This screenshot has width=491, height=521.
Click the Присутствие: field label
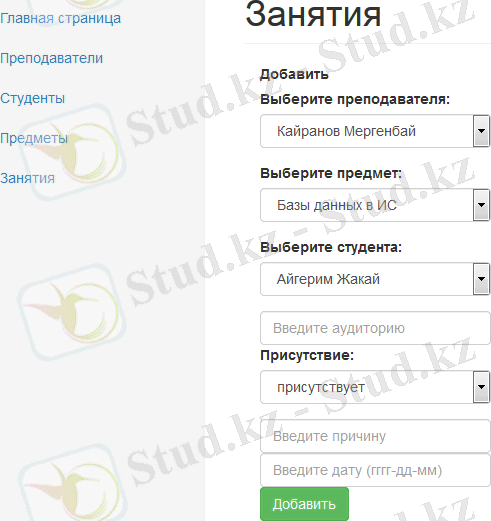pos(307,355)
